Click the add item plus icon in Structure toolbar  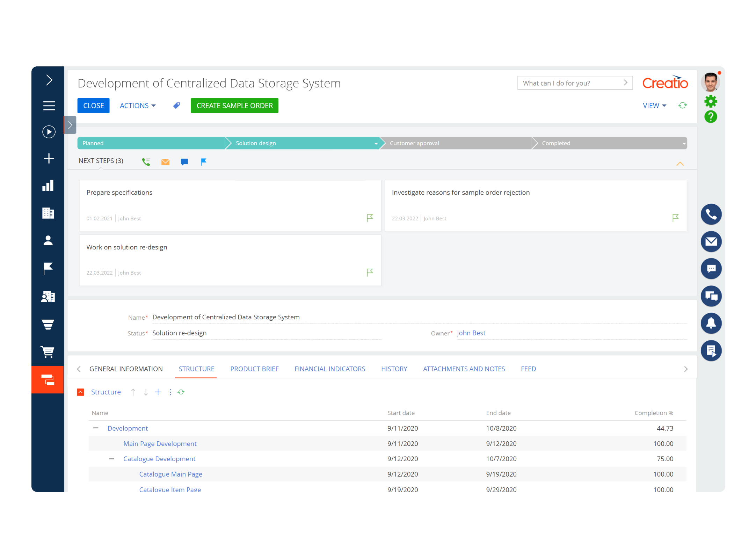(158, 392)
